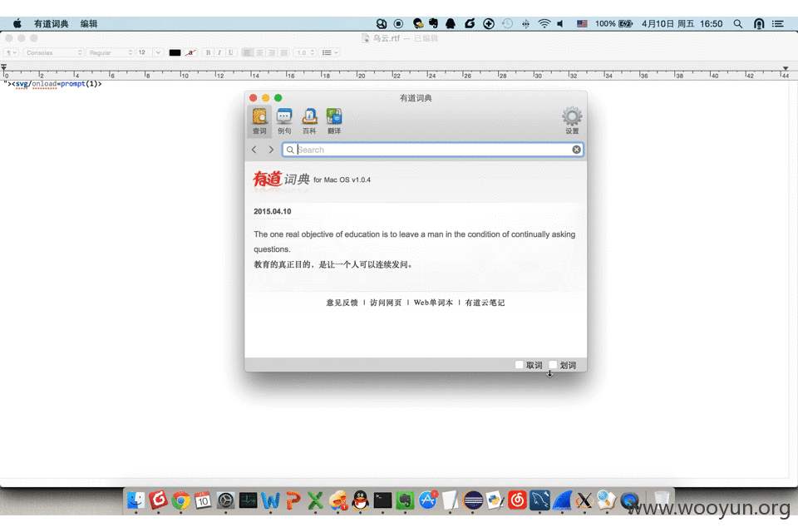The image size is (798, 532).
Task: Open the Web单词本 link
Action: [433, 303]
